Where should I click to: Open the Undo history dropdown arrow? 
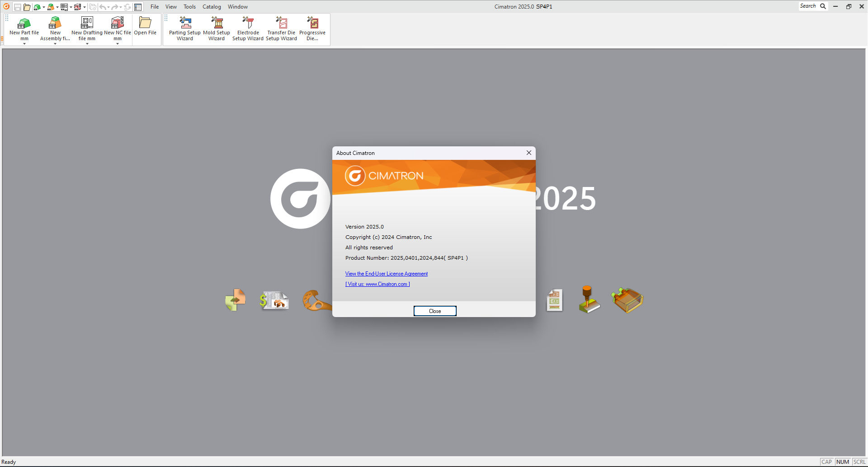point(108,7)
